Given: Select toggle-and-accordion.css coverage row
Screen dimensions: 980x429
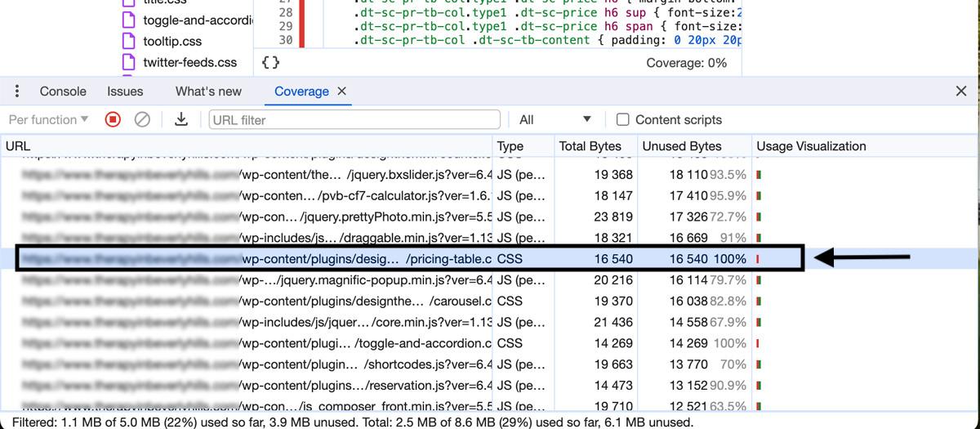Looking at the screenshot, I should click(488, 343).
